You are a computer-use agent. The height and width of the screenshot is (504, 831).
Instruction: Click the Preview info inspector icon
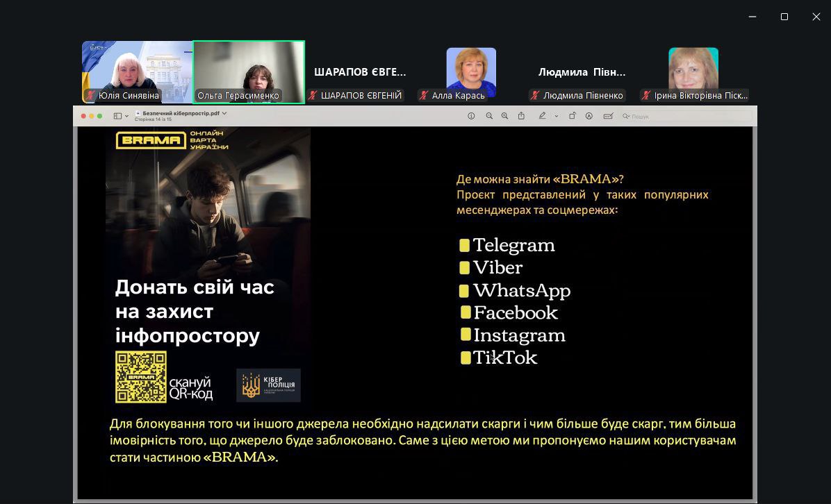coord(471,116)
